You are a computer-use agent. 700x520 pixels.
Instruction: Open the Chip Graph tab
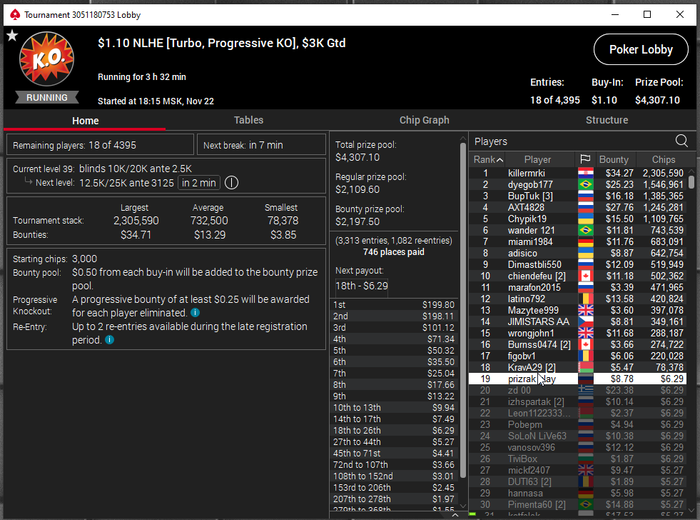[x=424, y=120]
